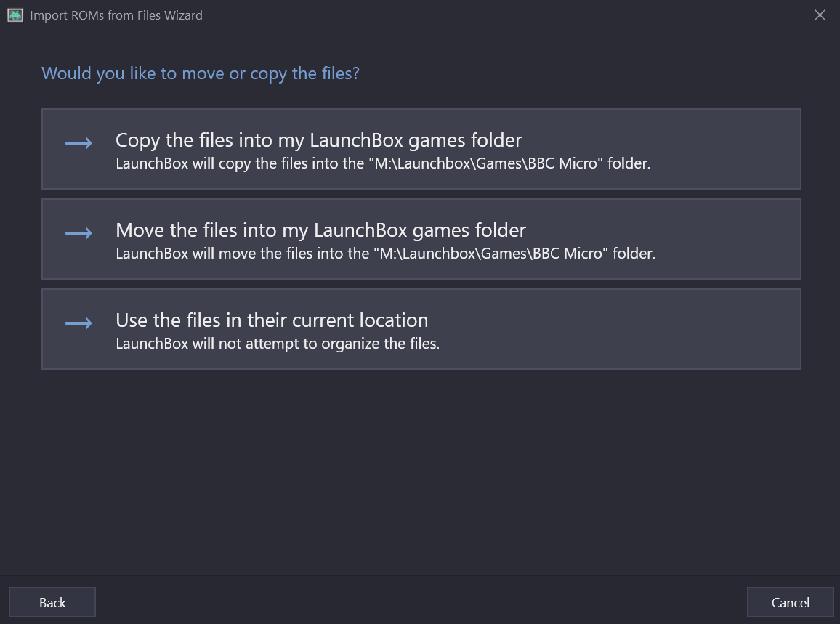Click the arrow icon beside the Copy option
Image resolution: width=840 pixels, height=624 pixels.
(x=78, y=143)
